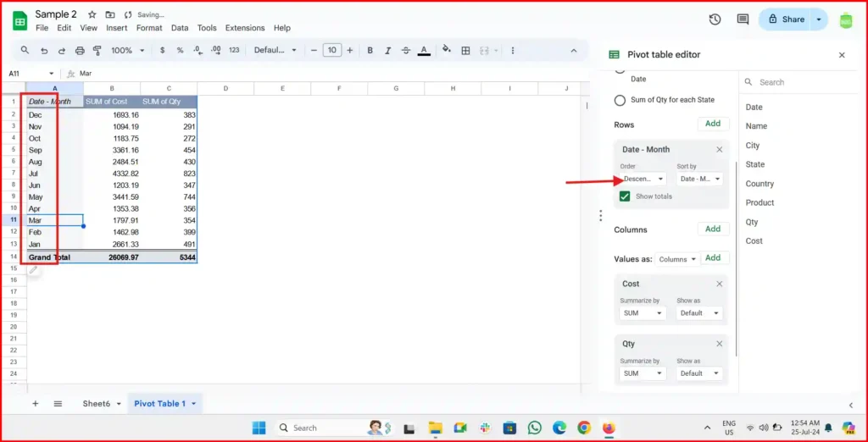This screenshot has height=442, width=868.
Task: Add a field to Values
Action: point(715,257)
